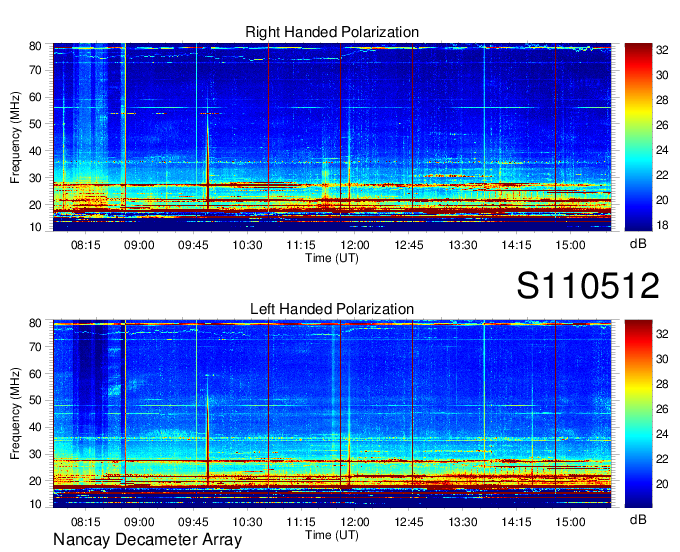Screen dimensions: 680x552
Task: Click the "Nancay Decameter Array" caption
Action: click(147, 539)
